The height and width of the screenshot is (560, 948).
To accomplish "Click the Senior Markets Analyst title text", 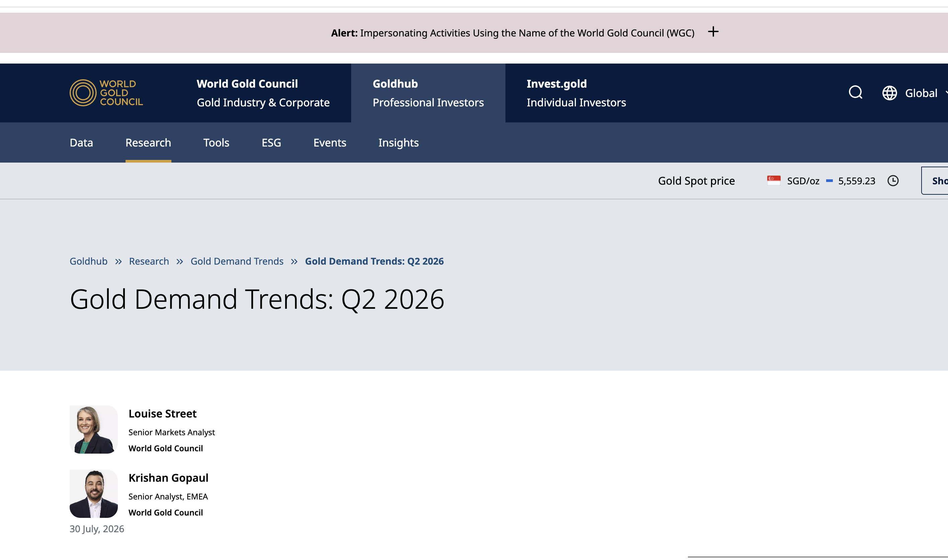I will [171, 432].
